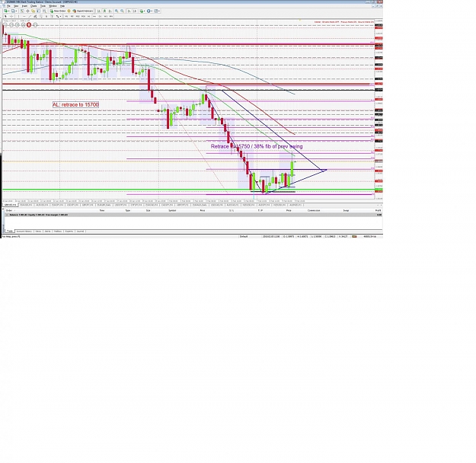Select the 'AL: retrace to 15700' chart label

[x=75, y=105]
